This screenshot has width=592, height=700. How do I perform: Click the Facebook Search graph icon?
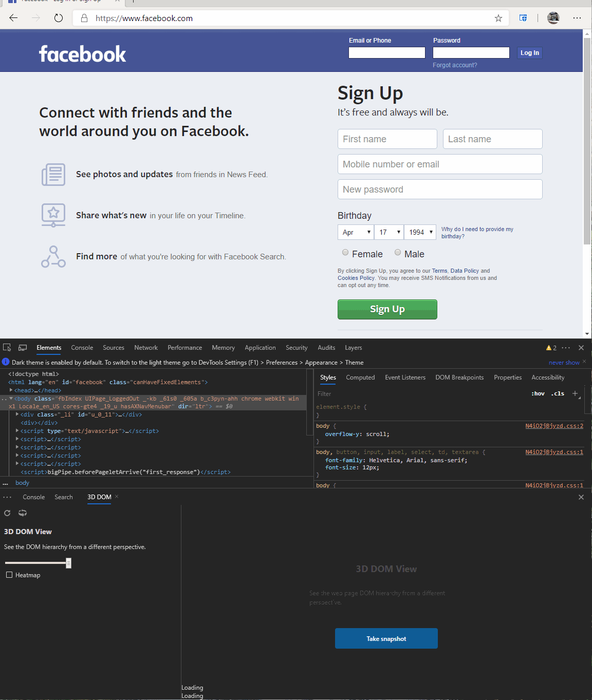[53, 257]
